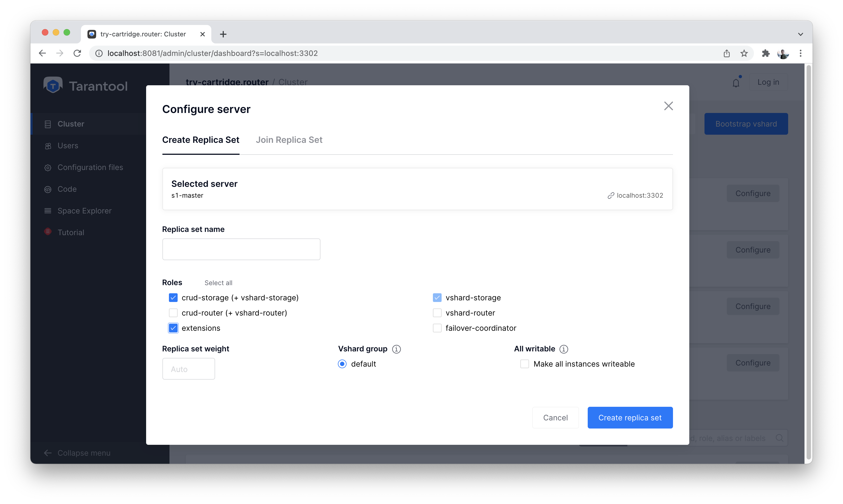Expand tab search dropdown arrow

pos(801,34)
